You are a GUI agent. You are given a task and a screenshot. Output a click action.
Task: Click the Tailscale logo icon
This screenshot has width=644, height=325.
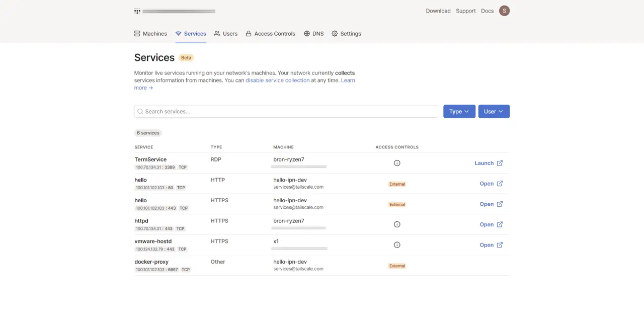[x=137, y=11]
